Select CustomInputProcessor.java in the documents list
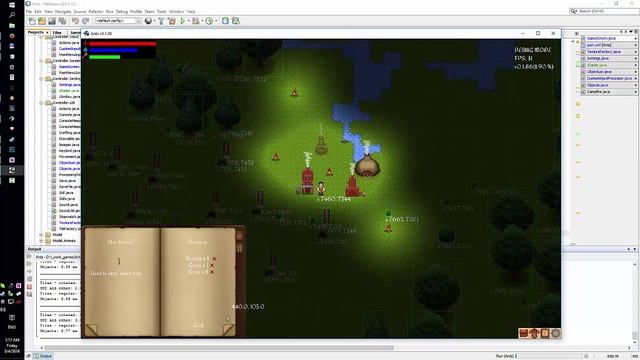Image resolution: width=640 pixels, height=360 pixels. tap(609, 78)
